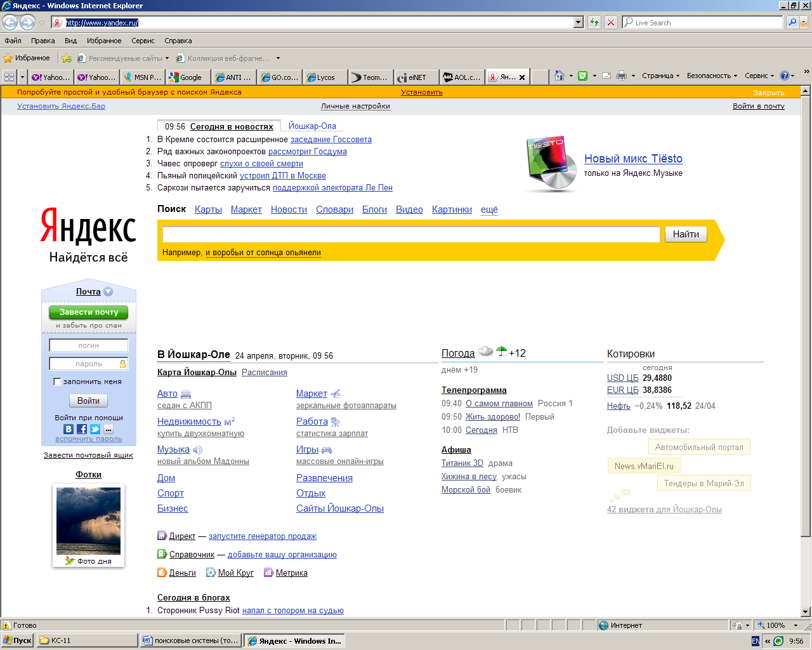
Task: Open the КС-11 taskbar folder item
Action: (x=87, y=640)
